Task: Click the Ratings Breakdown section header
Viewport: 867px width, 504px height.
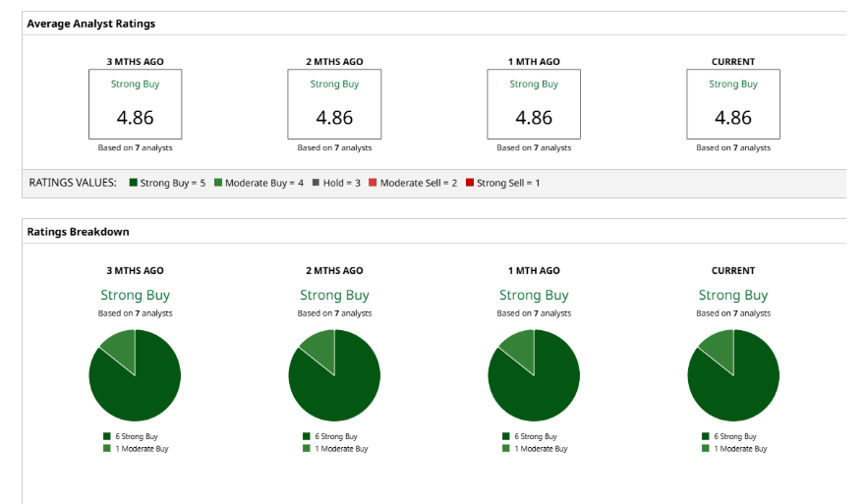Action: [x=78, y=232]
